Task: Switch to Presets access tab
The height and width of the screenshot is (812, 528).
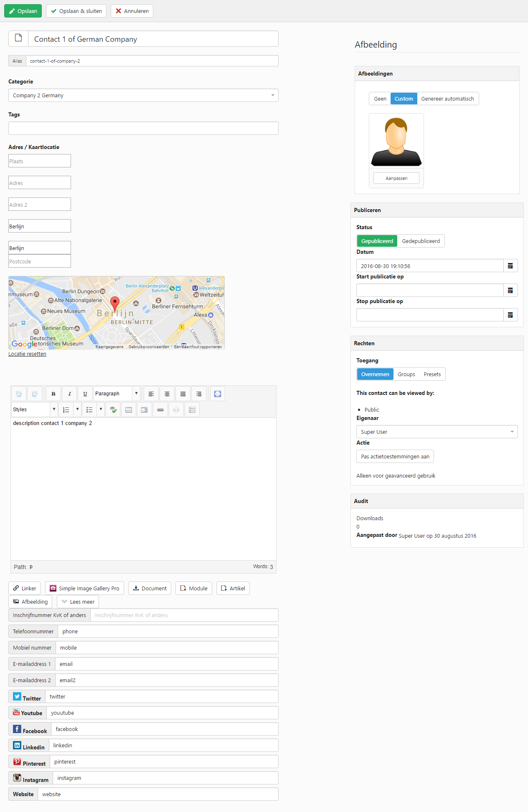Action: coord(432,374)
